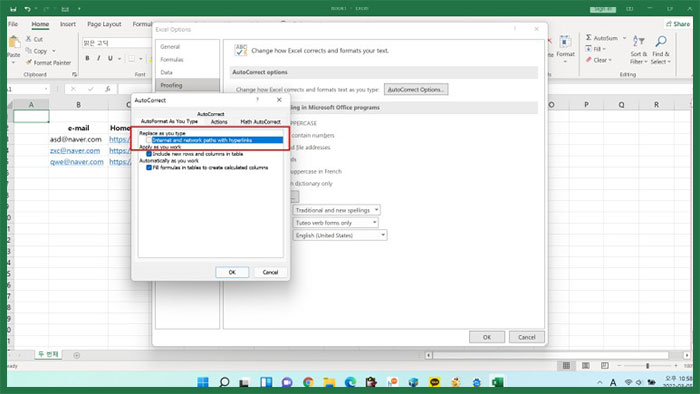Open Microsoft Edge from the taskbar
Screen dimensions: 700x394
[350, 382]
